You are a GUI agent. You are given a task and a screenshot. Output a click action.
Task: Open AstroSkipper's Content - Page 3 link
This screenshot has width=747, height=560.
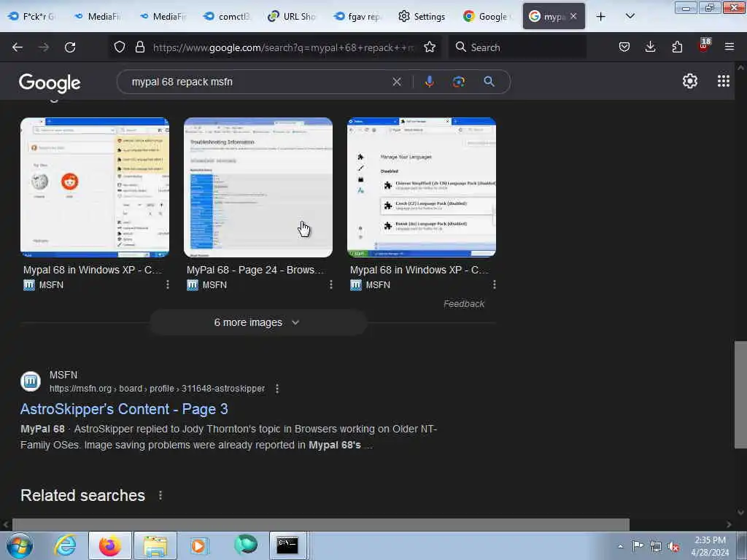(124, 409)
